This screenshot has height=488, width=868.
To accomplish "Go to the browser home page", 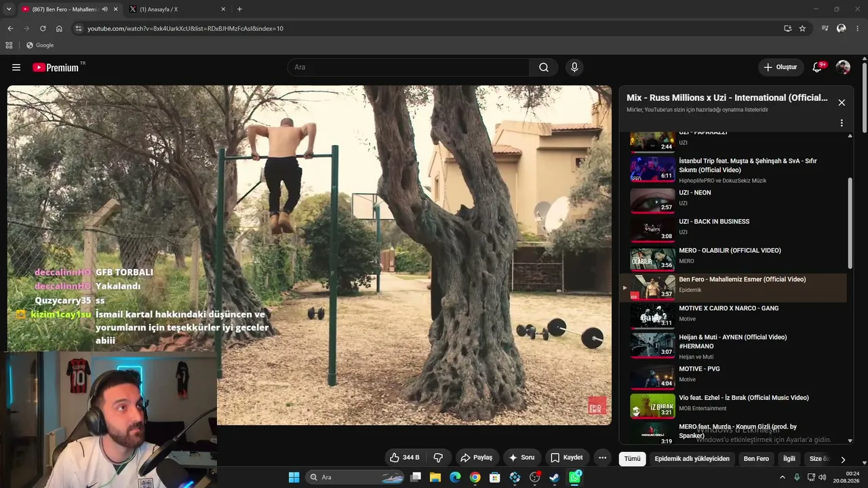I will 59,28.
